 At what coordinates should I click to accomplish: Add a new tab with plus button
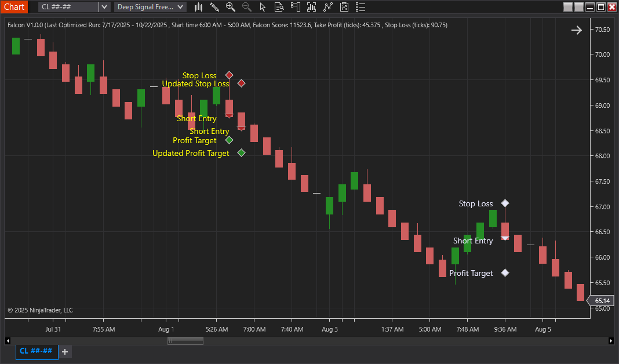point(65,352)
